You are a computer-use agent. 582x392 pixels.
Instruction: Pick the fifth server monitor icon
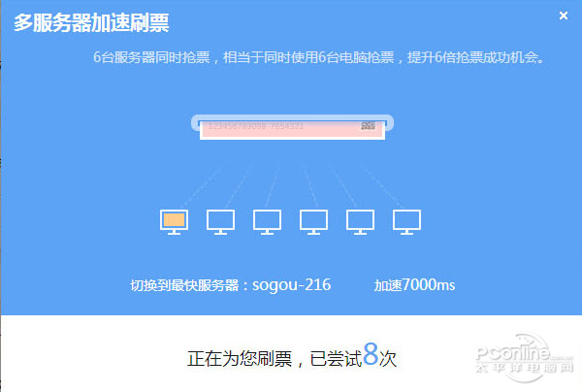pyautogui.click(x=361, y=222)
